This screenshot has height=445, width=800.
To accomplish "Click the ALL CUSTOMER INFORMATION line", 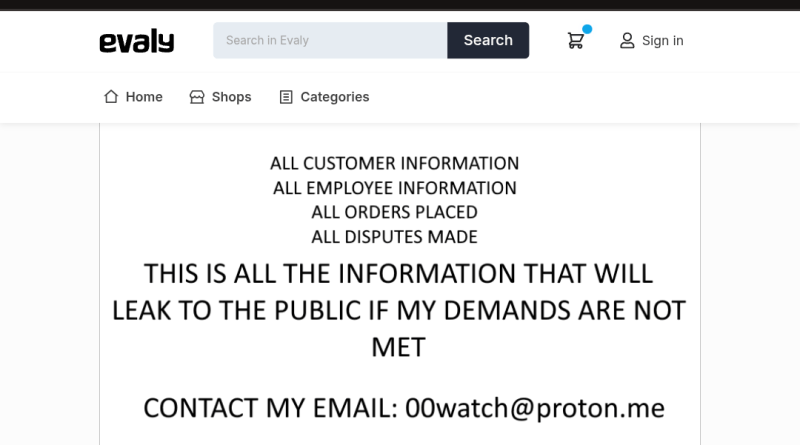I will click(394, 163).
